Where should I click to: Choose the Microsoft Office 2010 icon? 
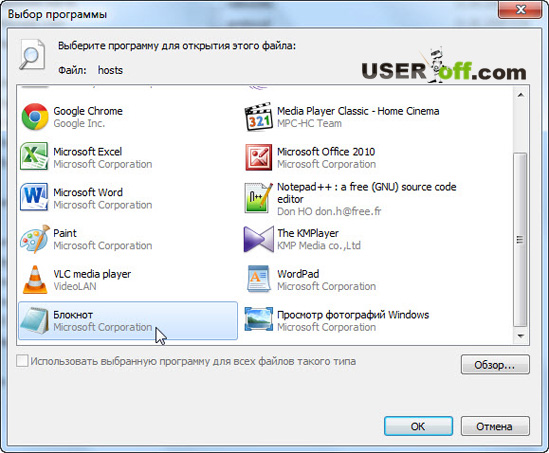point(258,157)
